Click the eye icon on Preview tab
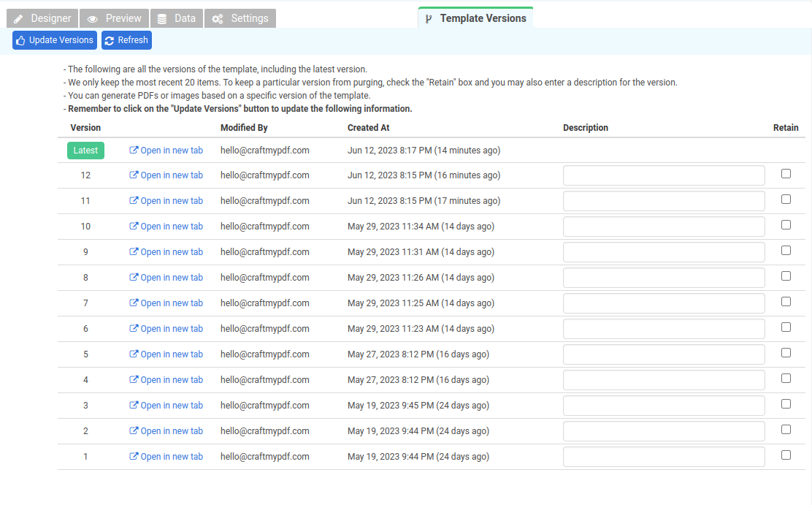This screenshot has width=812, height=505. tap(93, 19)
